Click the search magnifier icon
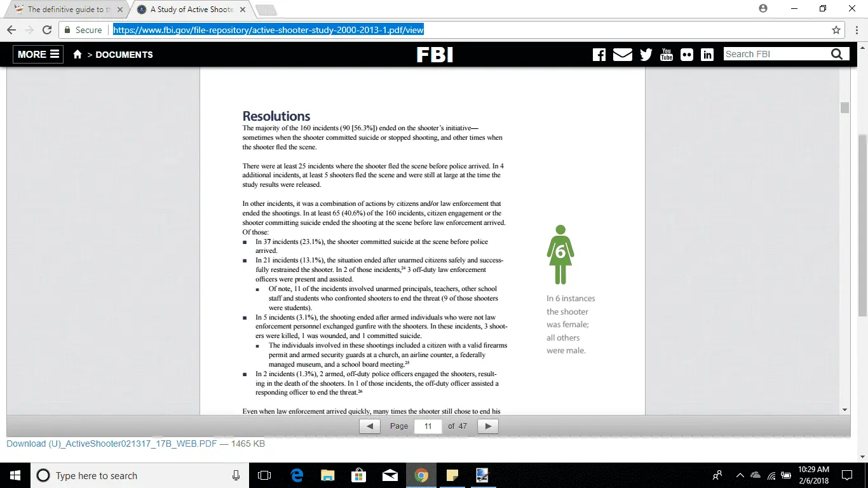 pos(837,54)
